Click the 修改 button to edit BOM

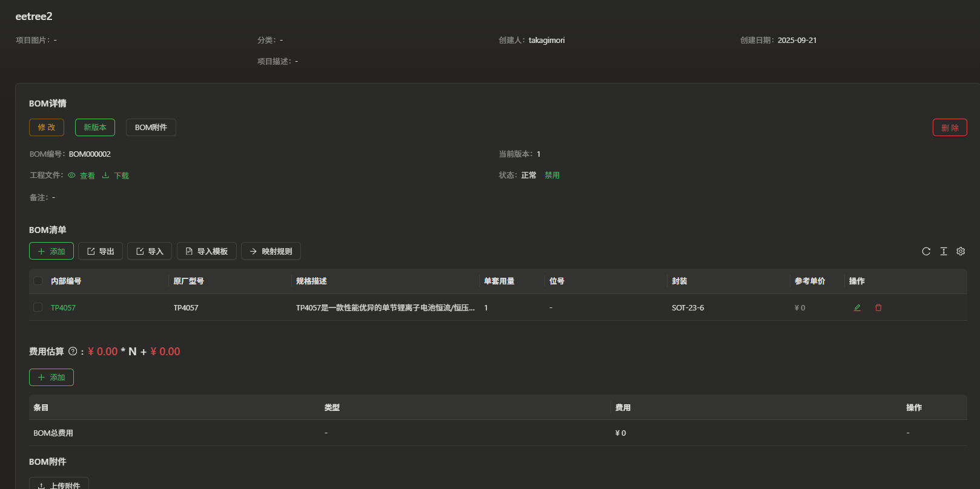pyautogui.click(x=47, y=127)
